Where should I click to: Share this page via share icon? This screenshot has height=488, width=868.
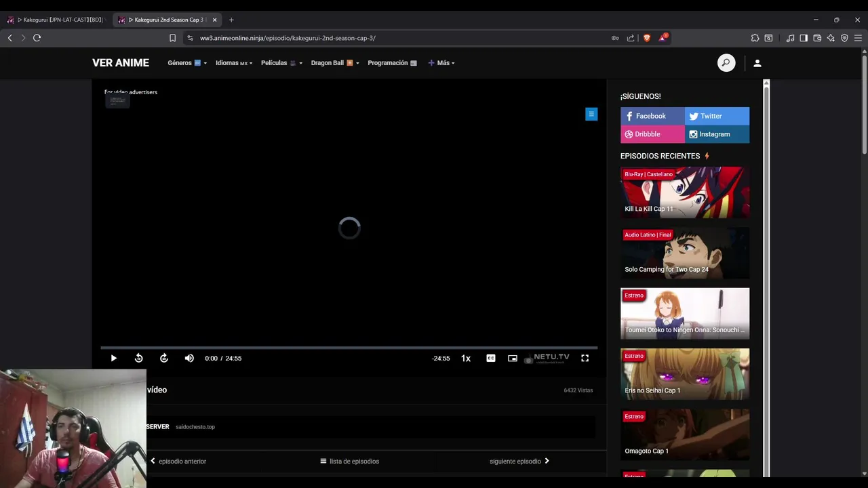[x=631, y=38]
